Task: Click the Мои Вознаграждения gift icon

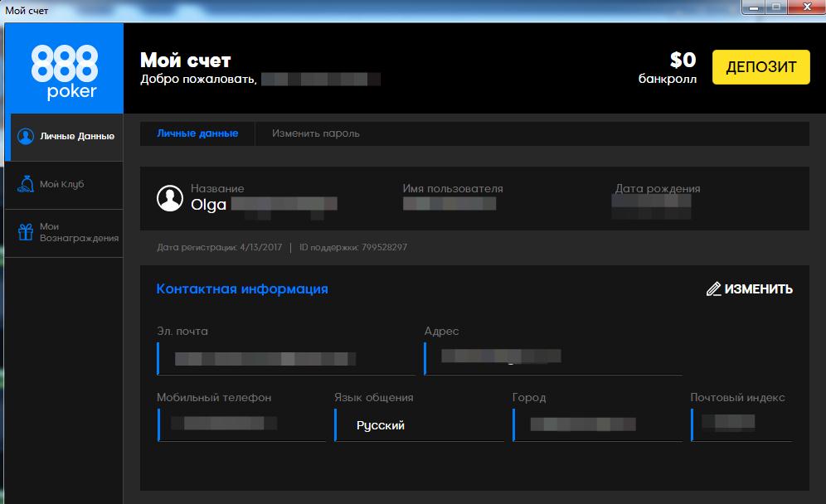Action: coord(26,232)
